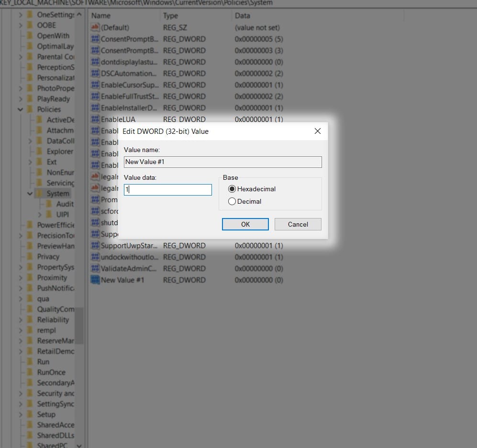Close the Edit DWORD dialog with X

(318, 131)
